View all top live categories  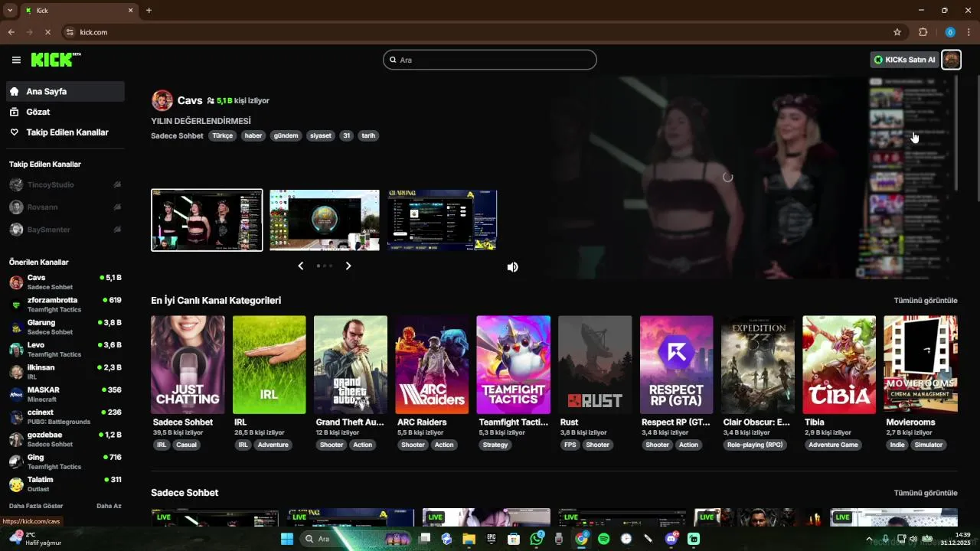(926, 301)
